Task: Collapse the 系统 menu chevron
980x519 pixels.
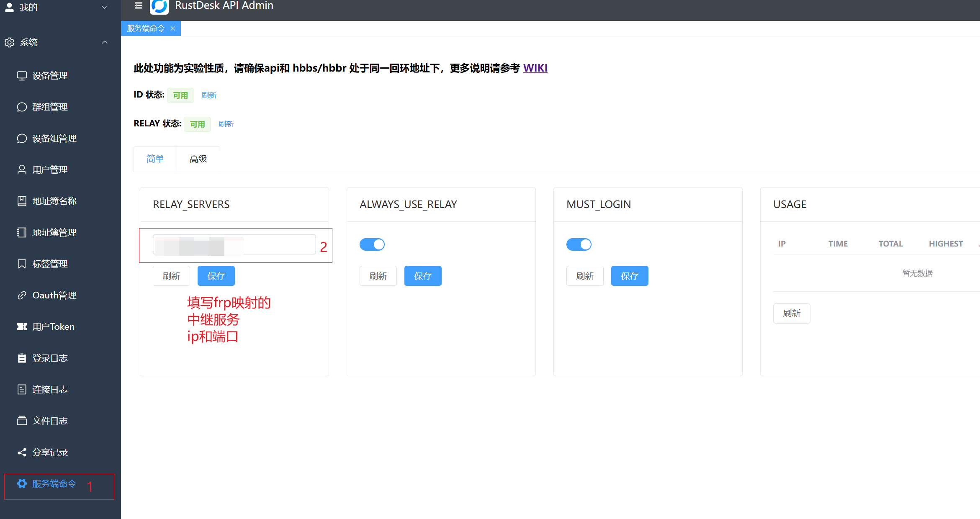Action: (x=105, y=42)
